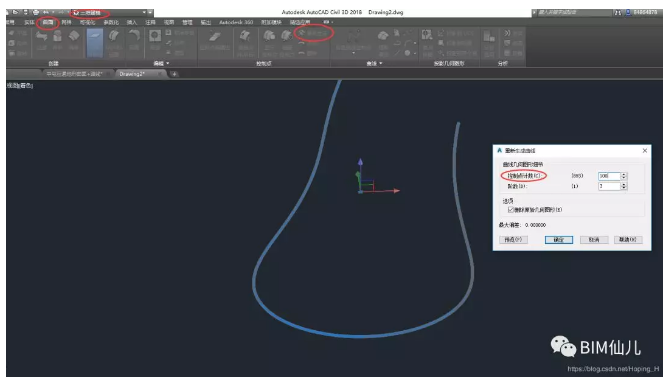Click the Add control vertex icon
668x381 pixels.
tap(302, 43)
